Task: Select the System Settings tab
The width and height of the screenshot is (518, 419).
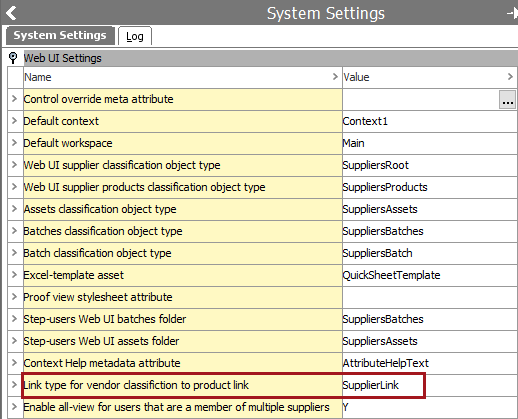Action: tap(60, 35)
